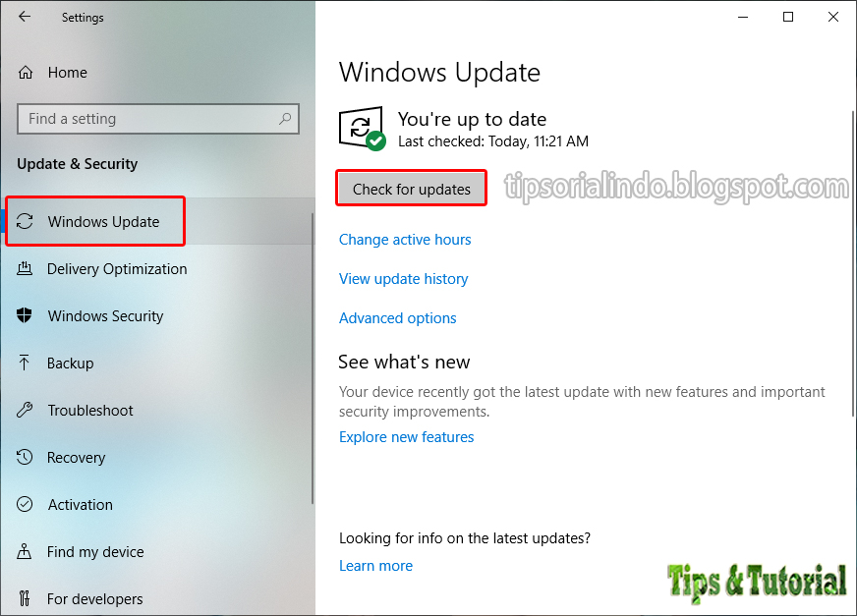Screen dimensions: 857x616
Task: Click the Backup up-arrow icon
Action: (x=24, y=363)
